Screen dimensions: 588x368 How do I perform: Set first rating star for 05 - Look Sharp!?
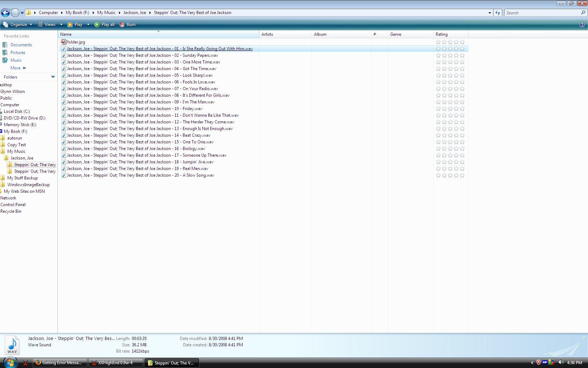pyautogui.click(x=439, y=75)
